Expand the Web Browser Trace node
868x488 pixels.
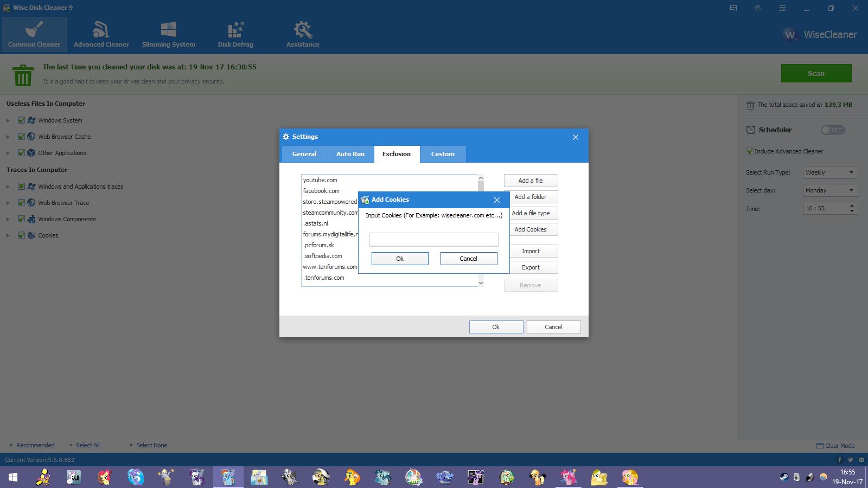[x=8, y=203]
